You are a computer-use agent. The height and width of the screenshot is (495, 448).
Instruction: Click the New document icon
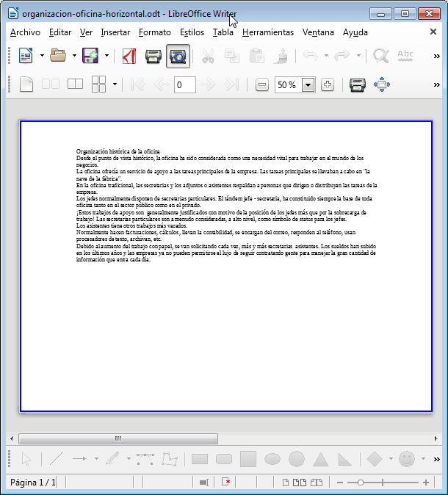[x=26, y=56]
